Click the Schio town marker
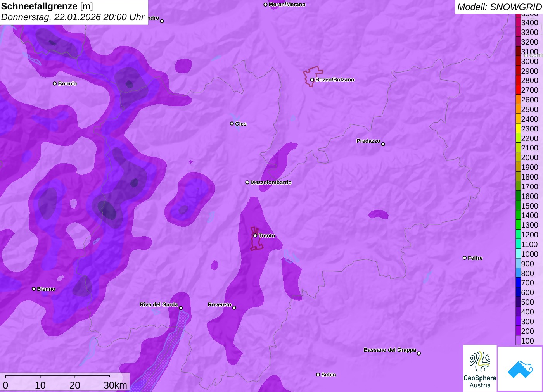Screen dimensions: 543x392 point(318,375)
